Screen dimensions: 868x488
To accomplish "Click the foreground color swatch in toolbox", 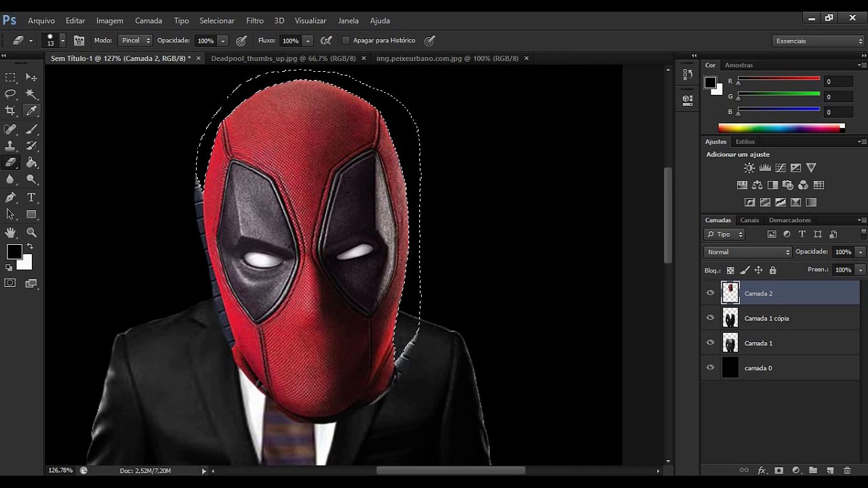I will 14,252.
